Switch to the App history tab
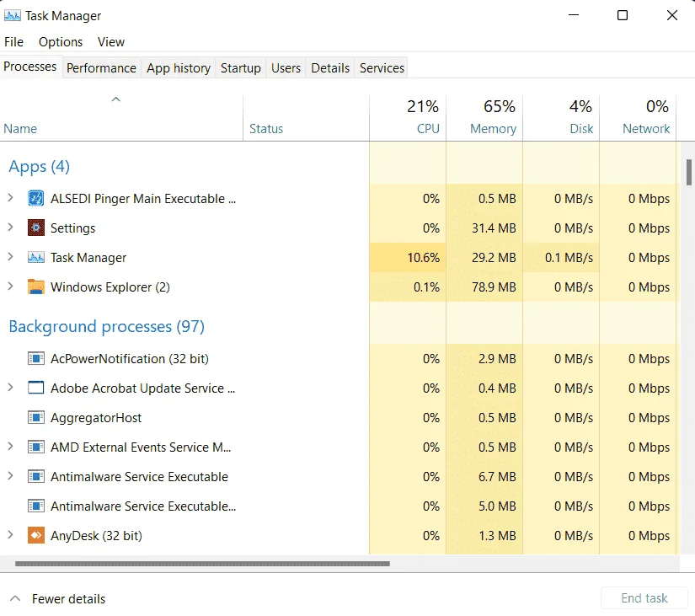The height and width of the screenshot is (616, 695). point(179,68)
